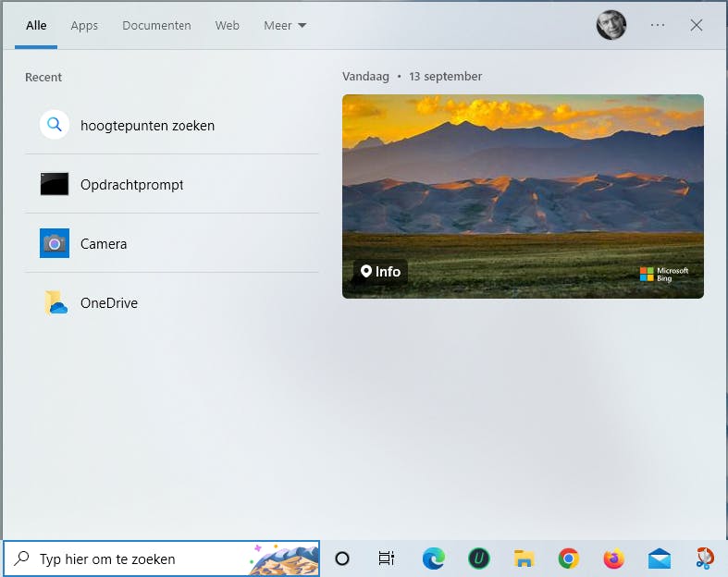Open OneDrive from the recent list
Screen dimensions: 728x577
171,302
